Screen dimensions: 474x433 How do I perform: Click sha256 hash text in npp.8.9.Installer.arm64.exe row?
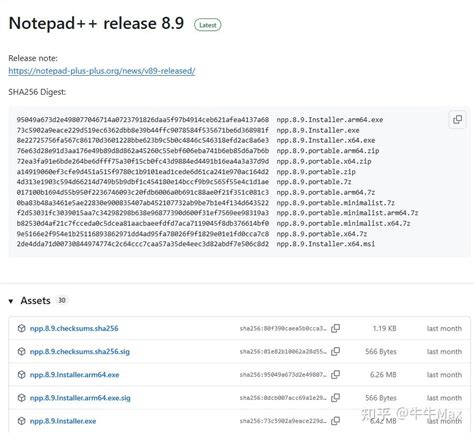pyautogui.click(x=283, y=375)
